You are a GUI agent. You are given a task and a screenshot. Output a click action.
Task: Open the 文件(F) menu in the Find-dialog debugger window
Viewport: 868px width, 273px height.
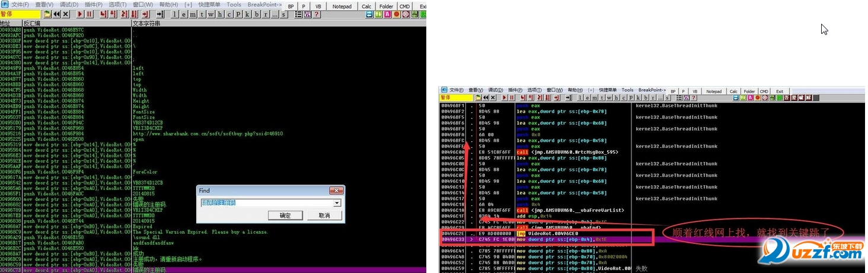pos(20,5)
